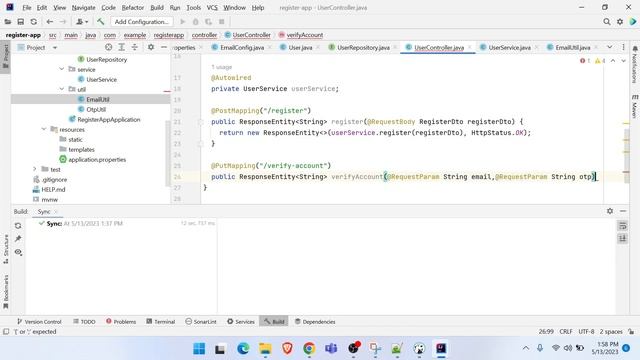Open Problems tool window
Viewport: 640px width, 360px height.
121,322
